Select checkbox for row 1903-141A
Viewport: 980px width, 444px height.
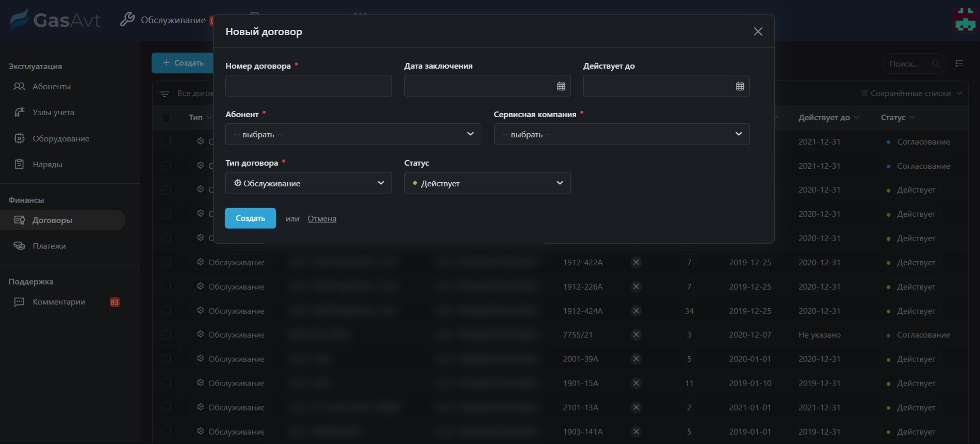click(166, 432)
